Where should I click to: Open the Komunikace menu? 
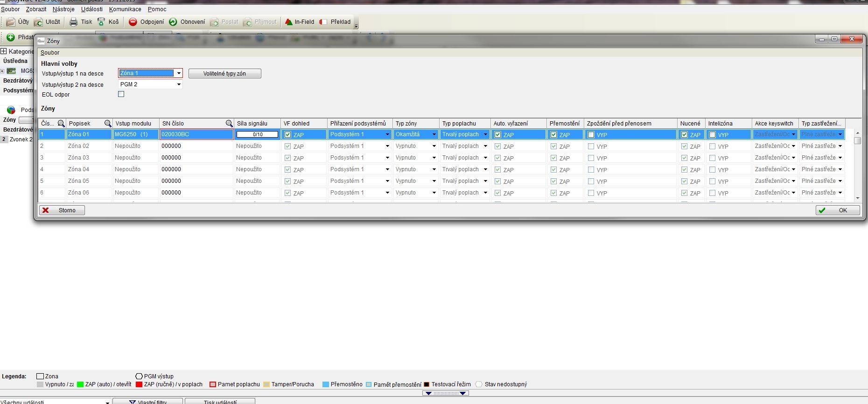tap(125, 9)
